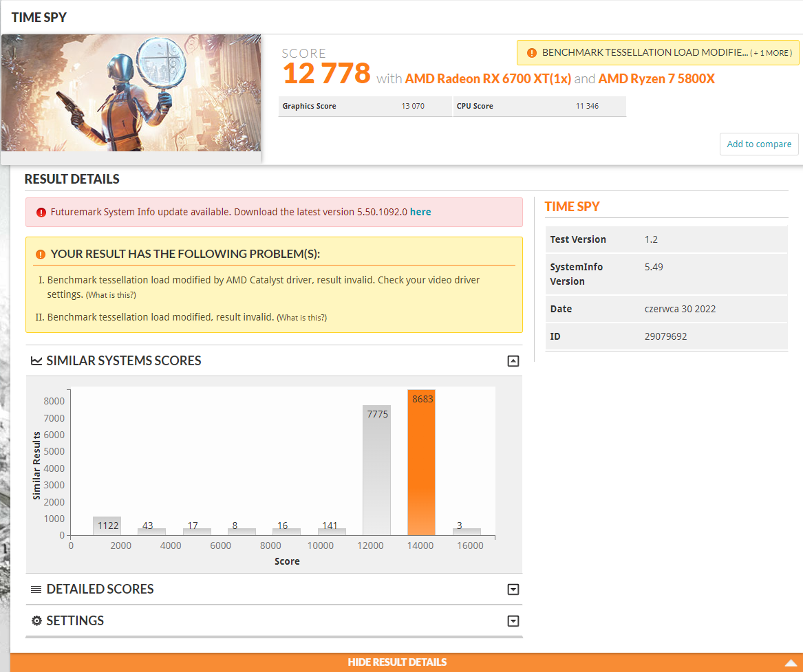
Task: Click the orange warning icon next to problems heading
Action: [x=41, y=254]
